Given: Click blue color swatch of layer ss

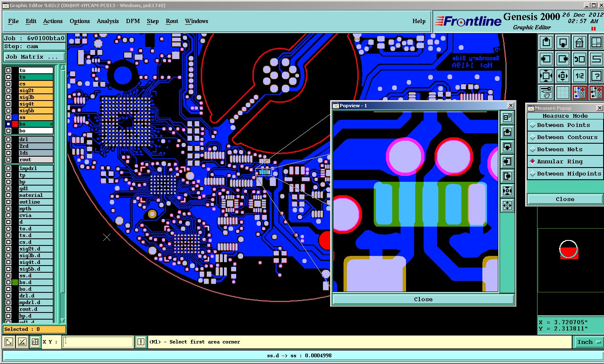Looking at the screenshot, I should coord(16,117).
